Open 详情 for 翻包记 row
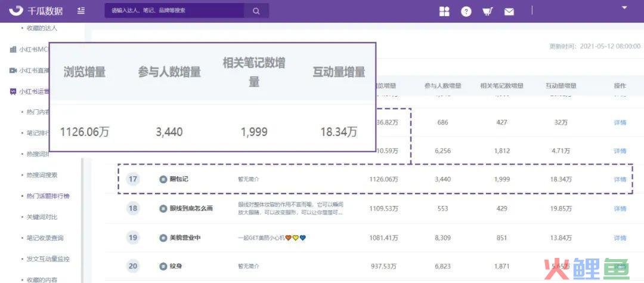 tap(620, 179)
